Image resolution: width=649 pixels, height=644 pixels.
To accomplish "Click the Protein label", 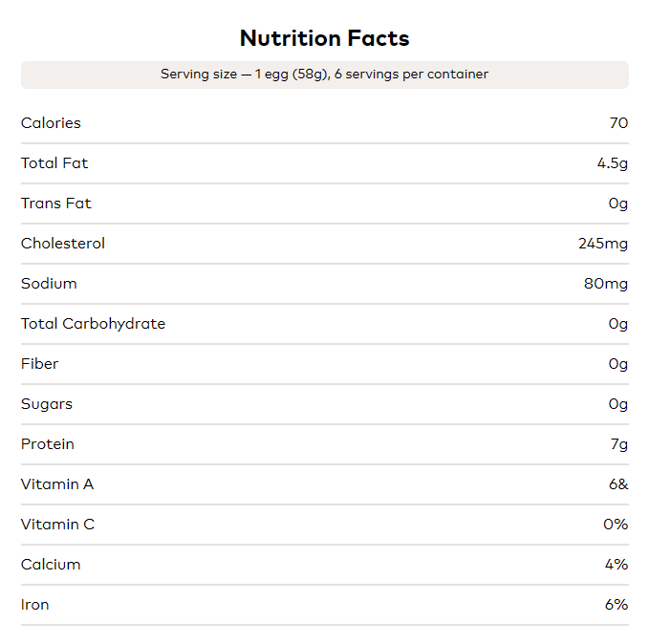I will [48, 444].
